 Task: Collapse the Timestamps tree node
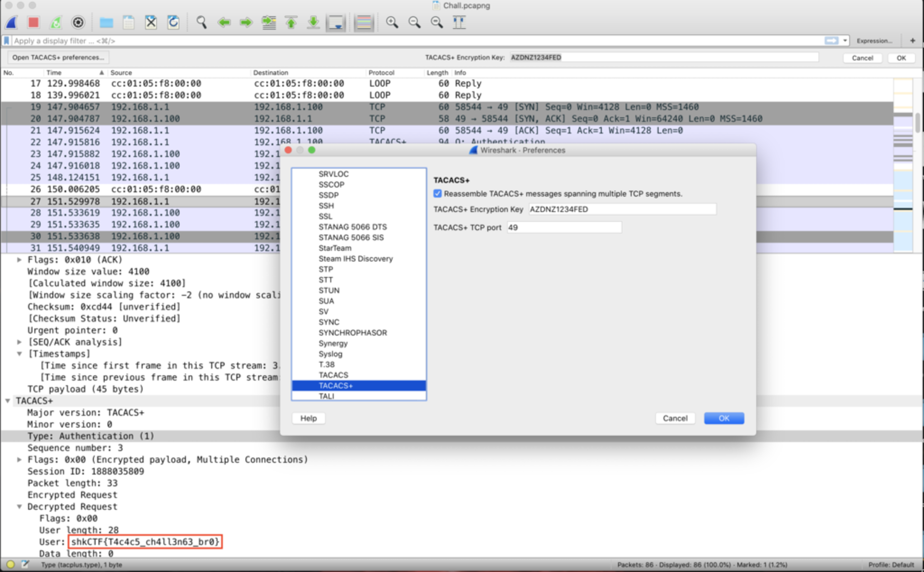(19, 354)
